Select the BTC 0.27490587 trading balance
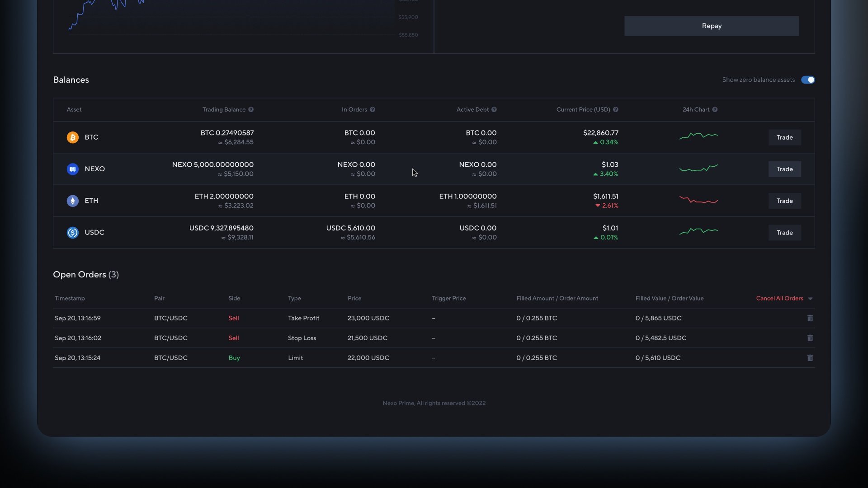 pyautogui.click(x=227, y=133)
